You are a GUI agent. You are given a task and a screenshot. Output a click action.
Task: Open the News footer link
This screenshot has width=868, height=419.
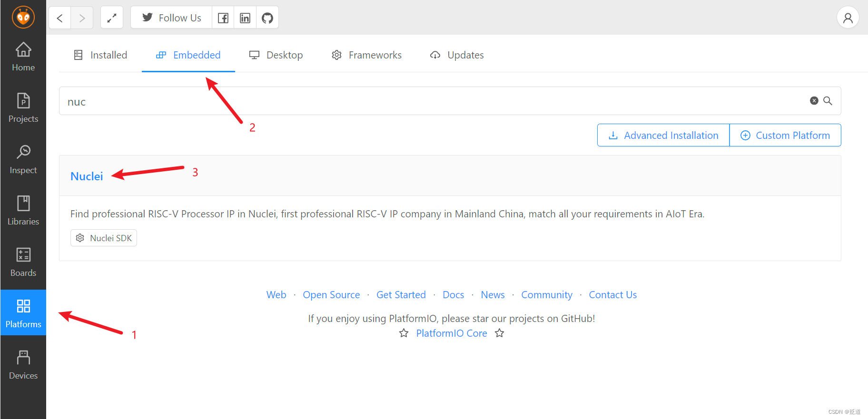(493, 295)
